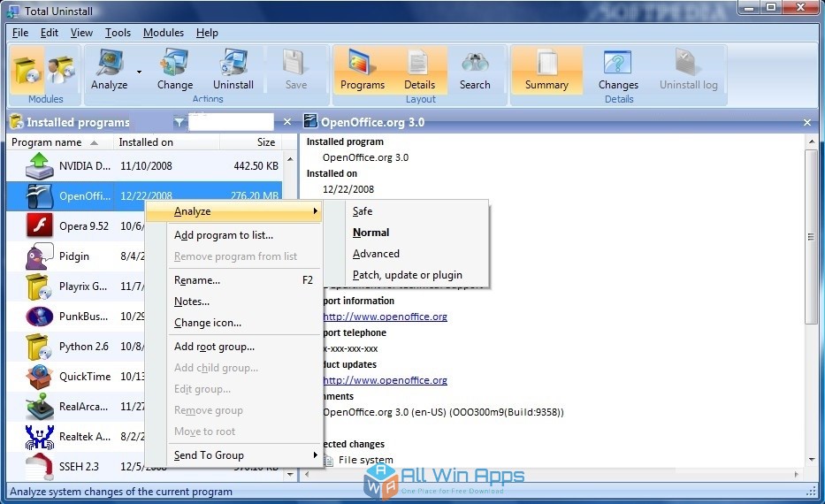Open the Modules menu

pyautogui.click(x=163, y=33)
